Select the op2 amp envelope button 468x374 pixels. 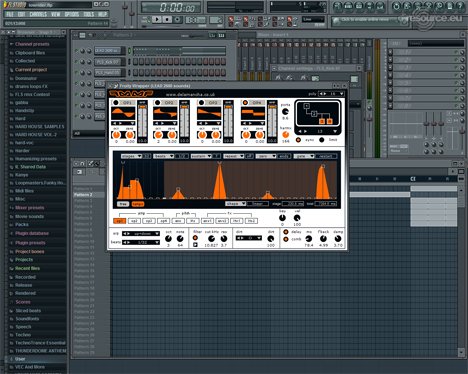pyautogui.click(x=134, y=221)
